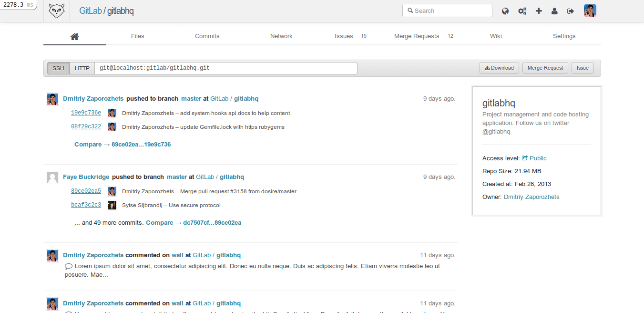Viewport: 644px width, 313px height.
Task: Create a new project using the plus icon
Action: 539,10
